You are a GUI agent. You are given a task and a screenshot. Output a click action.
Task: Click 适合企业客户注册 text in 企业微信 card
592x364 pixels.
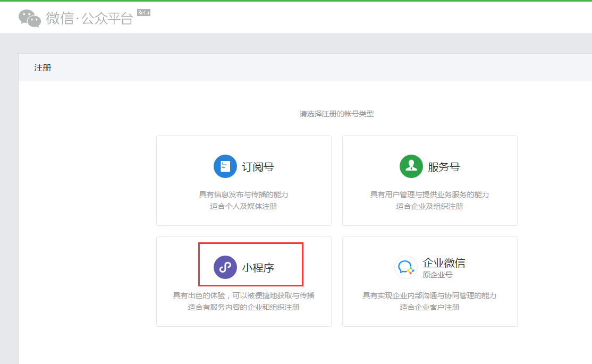(x=429, y=307)
